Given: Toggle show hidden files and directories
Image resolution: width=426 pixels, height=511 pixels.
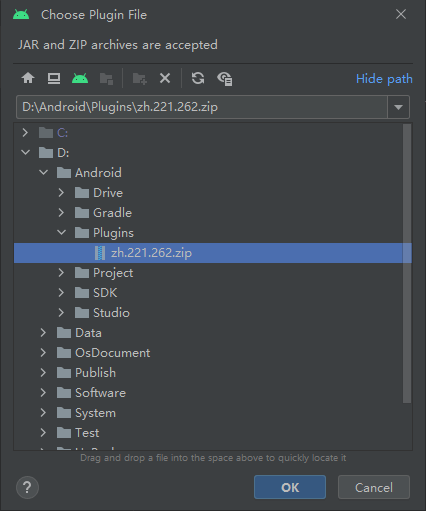Looking at the screenshot, I should 225,79.
